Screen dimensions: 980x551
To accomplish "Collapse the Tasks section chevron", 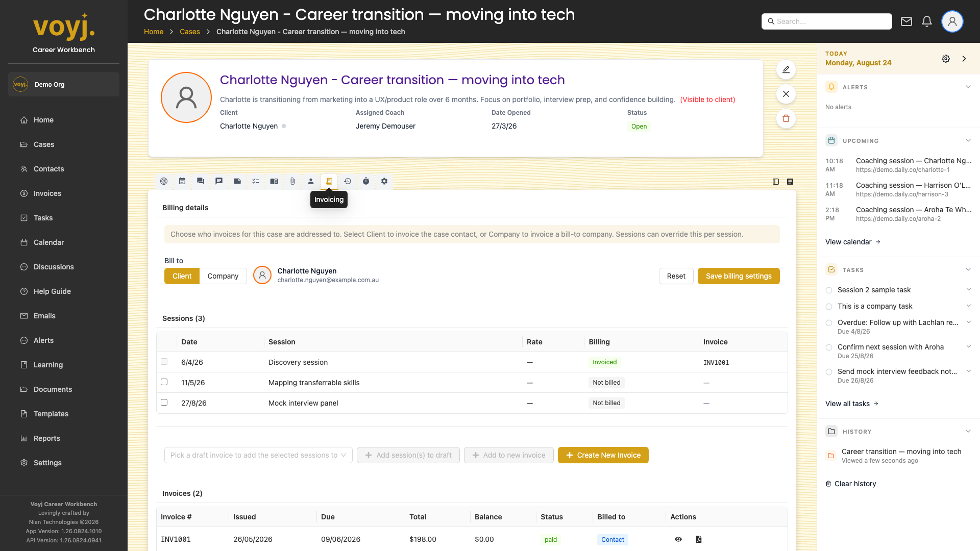I will point(968,269).
